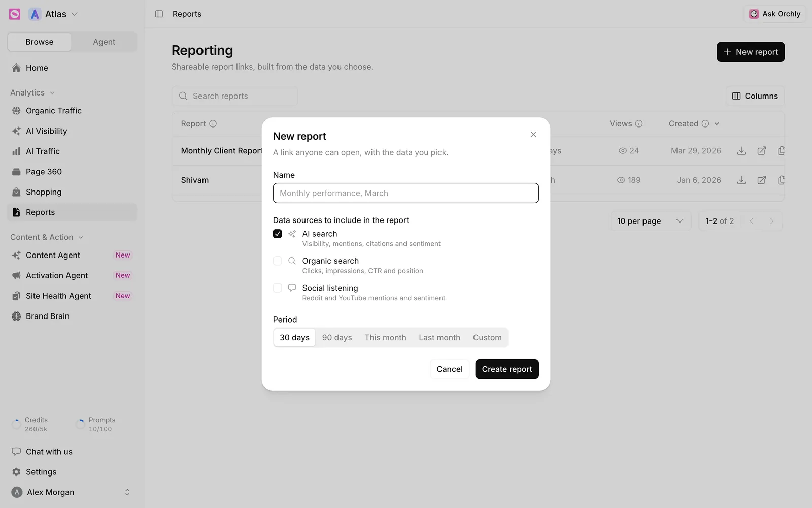Collapse the Analytics section
The height and width of the screenshot is (508, 812).
(x=32, y=92)
